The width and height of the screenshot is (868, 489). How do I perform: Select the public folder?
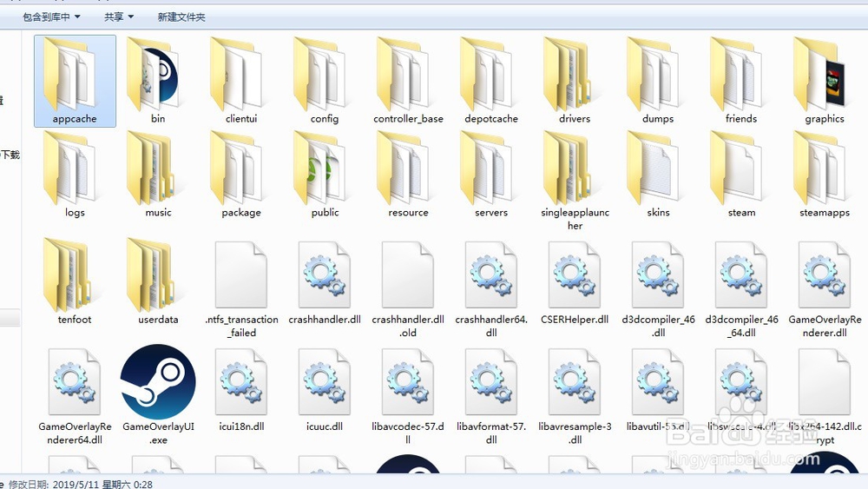(325, 175)
